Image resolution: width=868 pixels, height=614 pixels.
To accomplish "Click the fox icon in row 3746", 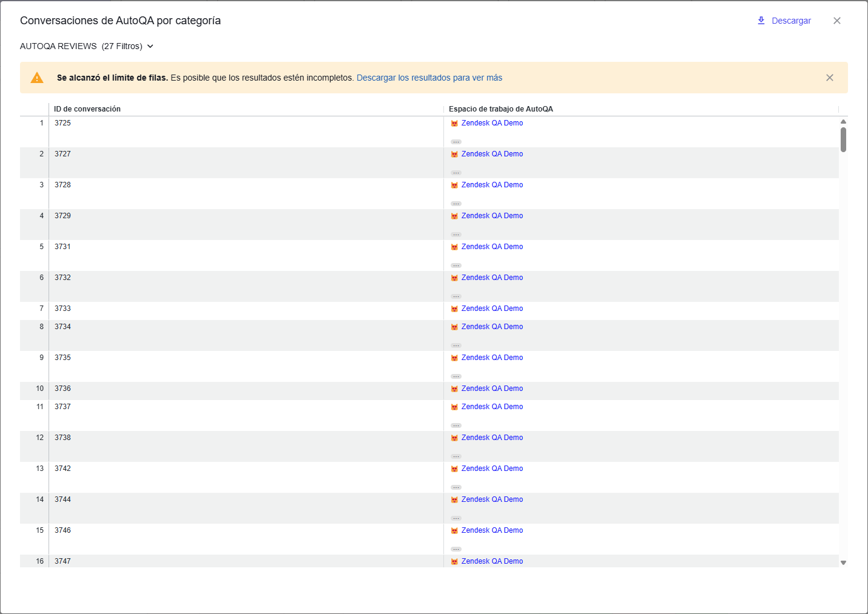I will coord(454,531).
